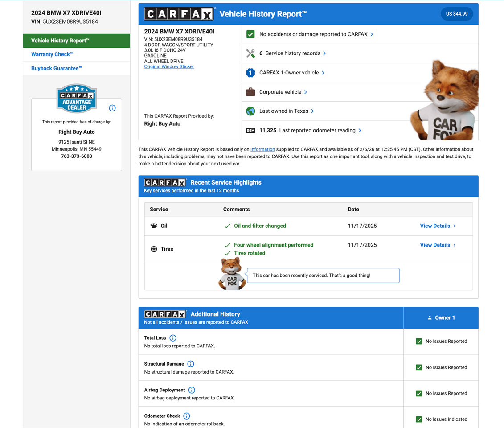Click the globe icon for Texas ownership

pyautogui.click(x=250, y=111)
